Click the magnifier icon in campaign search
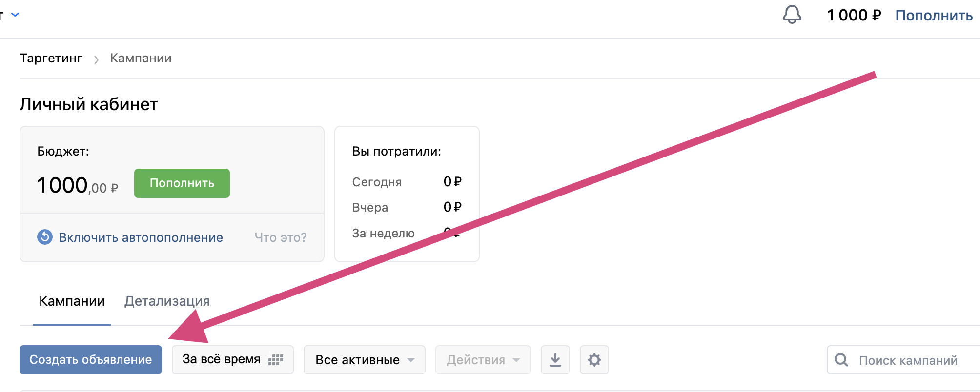Screen dimensions: 980x392 click(x=841, y=360)
